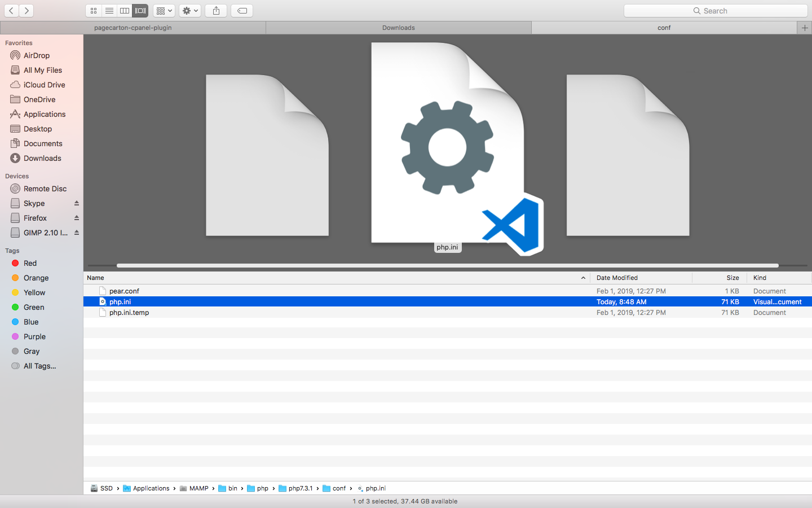Image resolution: width=812 pixels, height=508 pixels.
Task: Click SSD in the path bar
Action: click(101, 488)
